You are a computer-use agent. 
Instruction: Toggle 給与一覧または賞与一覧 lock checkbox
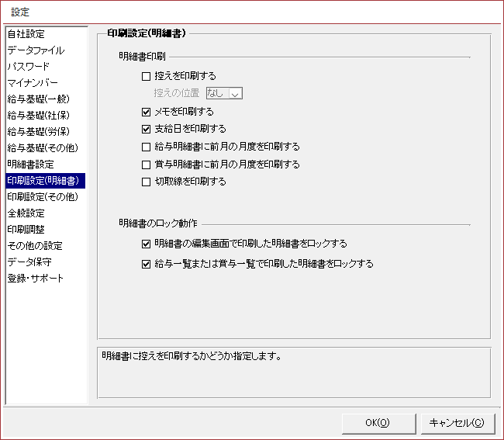click(147, 264)
